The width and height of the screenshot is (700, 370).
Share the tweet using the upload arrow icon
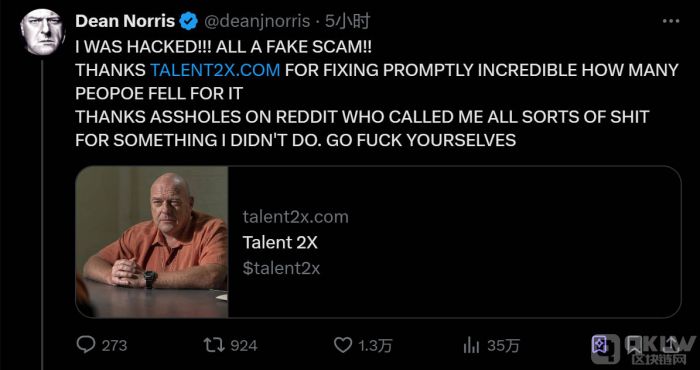point(672,345)
